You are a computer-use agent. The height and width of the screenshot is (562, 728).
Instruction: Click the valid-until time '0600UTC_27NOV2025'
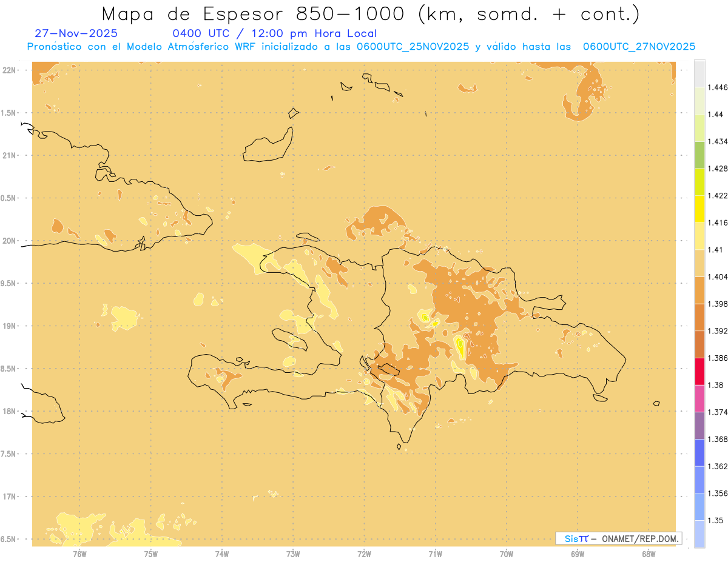tap(639, 47)
